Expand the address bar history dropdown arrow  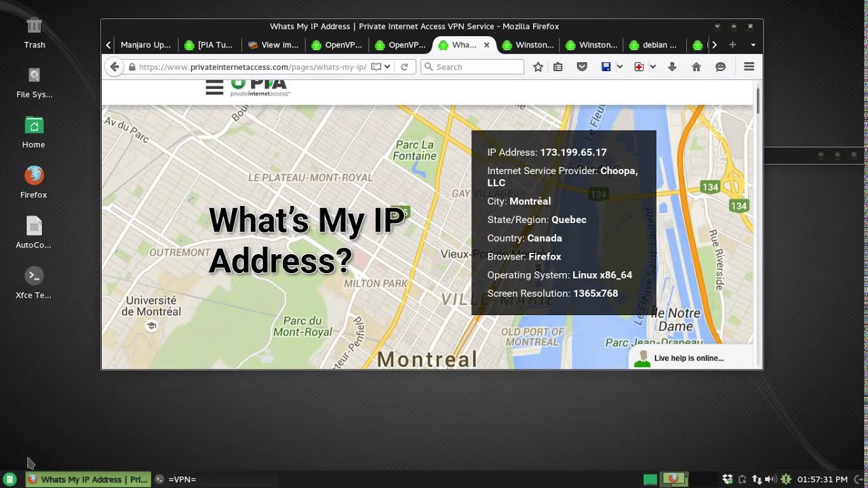tap(387, 67)
